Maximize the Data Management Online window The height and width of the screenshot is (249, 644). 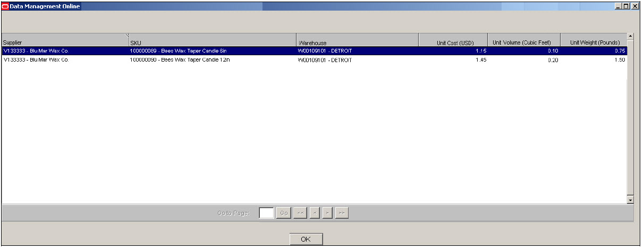(626, 6)
